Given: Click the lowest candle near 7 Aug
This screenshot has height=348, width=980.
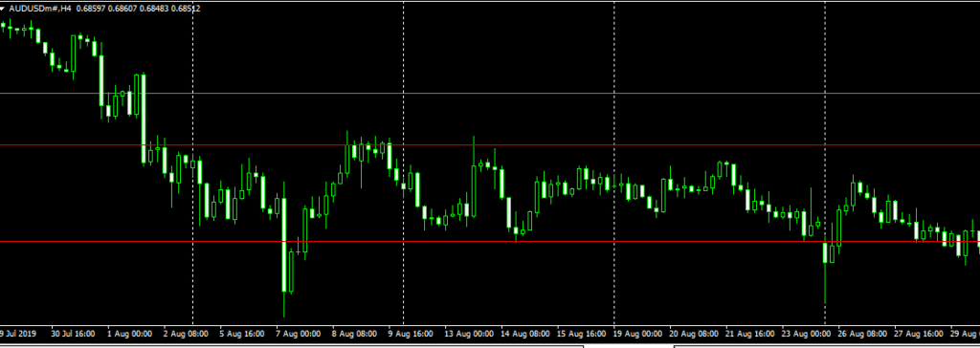Looking at the screenshot, I should [283, 245].
